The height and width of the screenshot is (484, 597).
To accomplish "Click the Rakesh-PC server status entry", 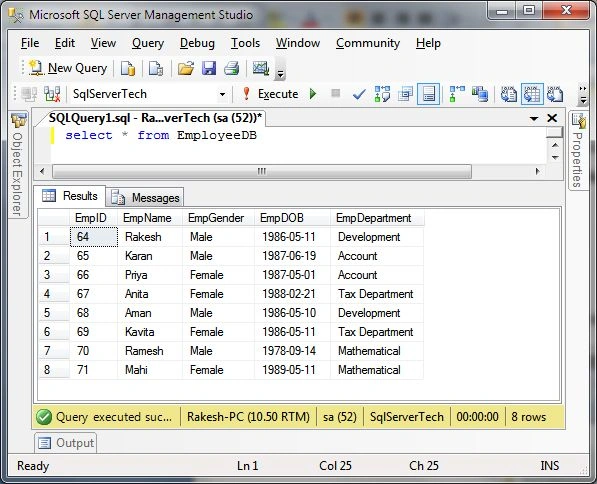I will tap(248, 417).
